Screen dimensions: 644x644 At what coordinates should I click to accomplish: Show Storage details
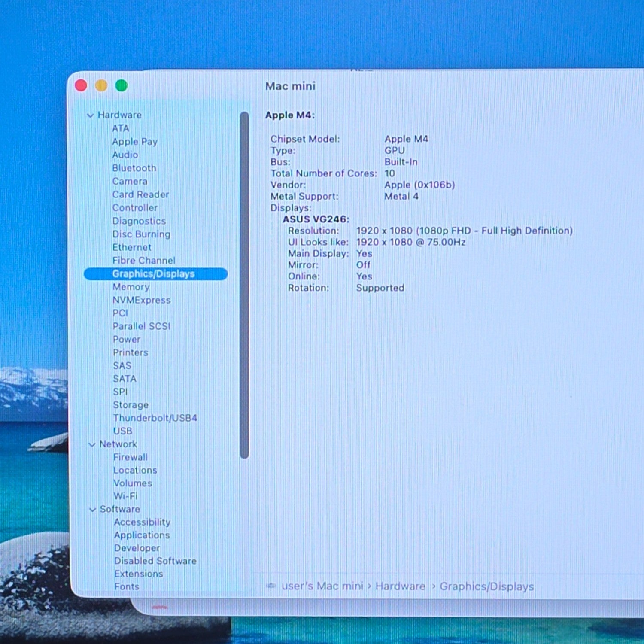tap(131, 405)
